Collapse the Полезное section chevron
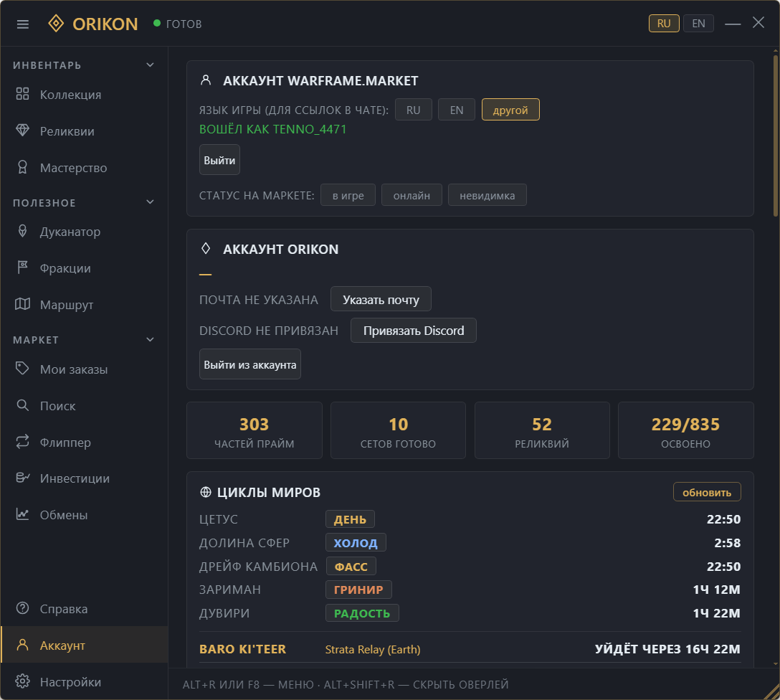Screen dimensions: 780x700 [151, 202]
